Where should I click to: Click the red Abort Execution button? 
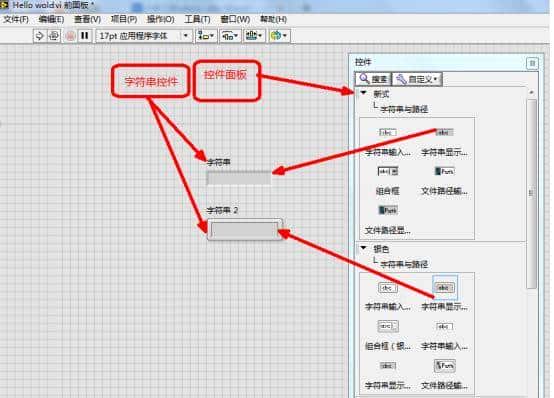pyautogui.click(x=70, y=36)
